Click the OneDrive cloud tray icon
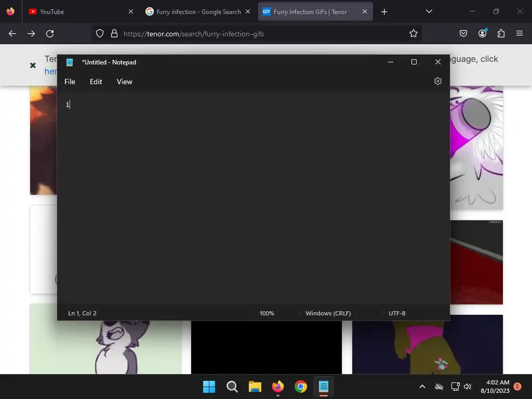Viewport: 532px width, 399px height. pos(439,387)
